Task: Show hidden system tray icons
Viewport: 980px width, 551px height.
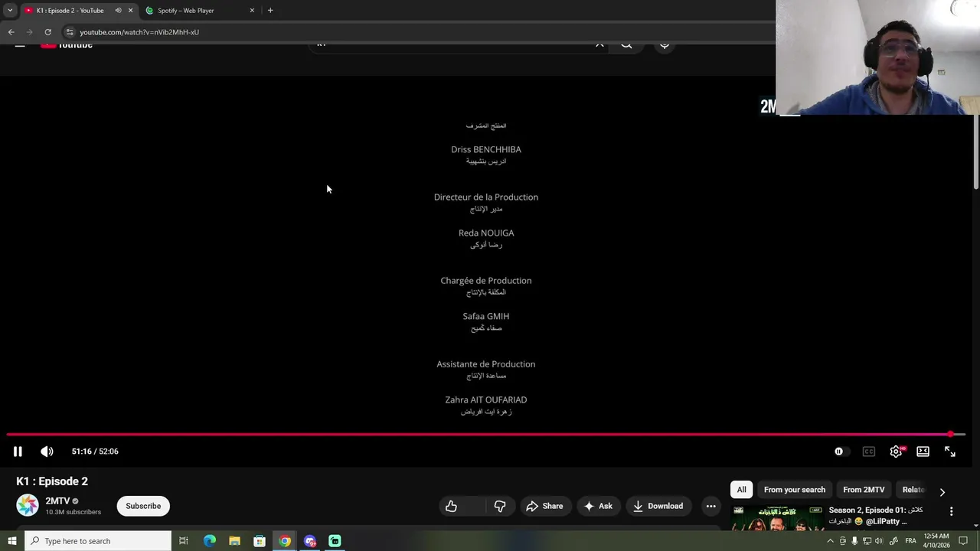Action: pyautogui.click(x=831, y=541)
